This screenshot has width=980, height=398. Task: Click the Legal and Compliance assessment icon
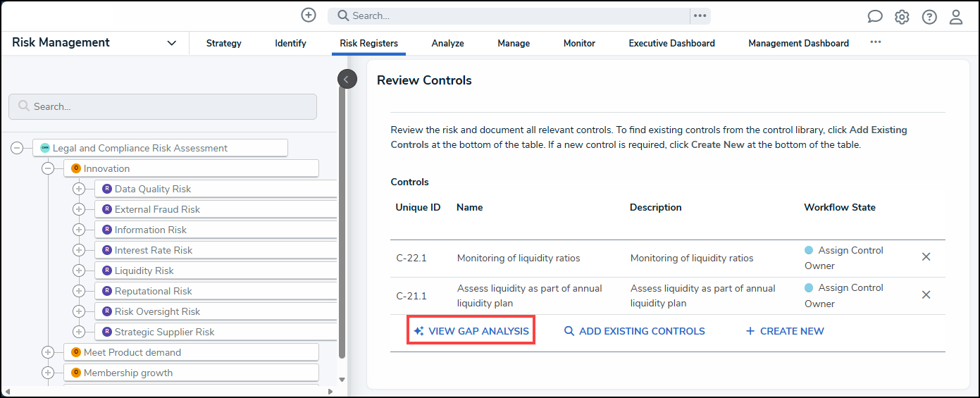[45, 148]
